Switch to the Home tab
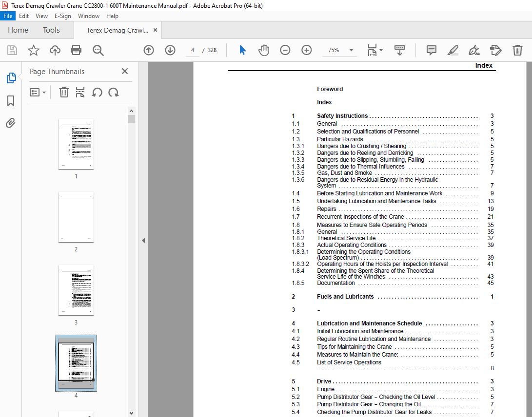This screenshot has width=532, height=417. tap(18, 30)
